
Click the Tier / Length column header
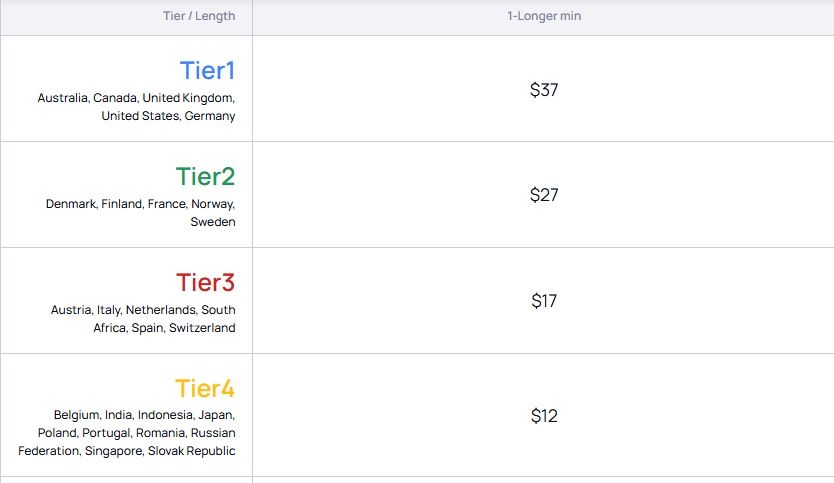click(x=199, y=16)
